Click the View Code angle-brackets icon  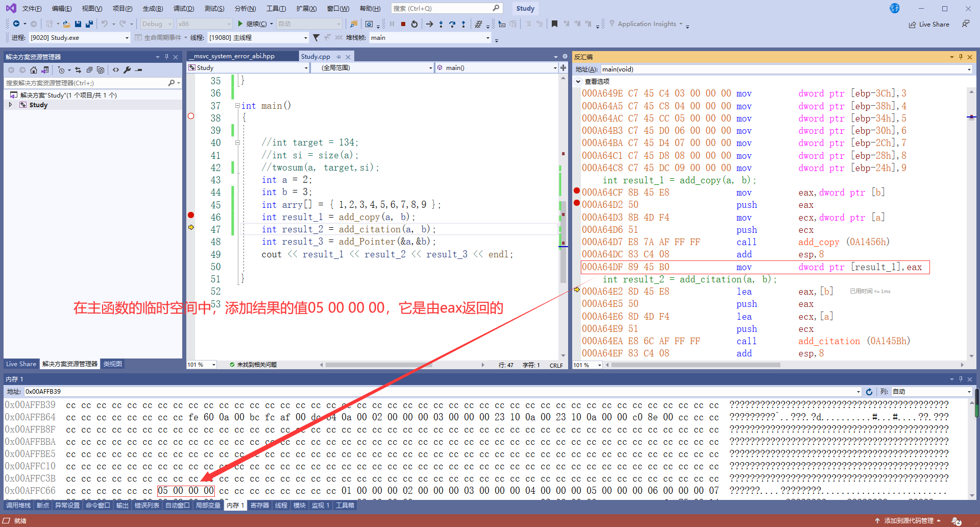click(116, 70)
